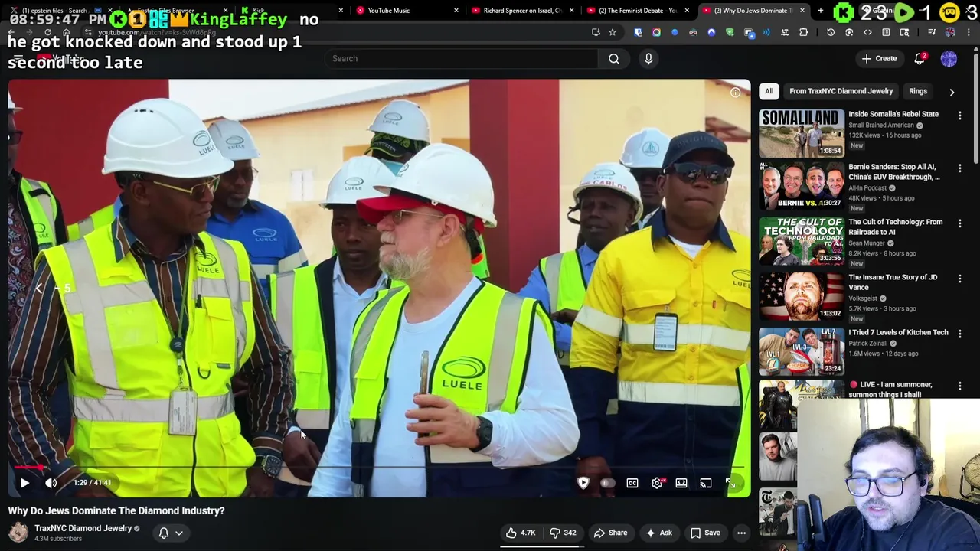
Task: Click the code brackets extension icon
Action: 867,32
